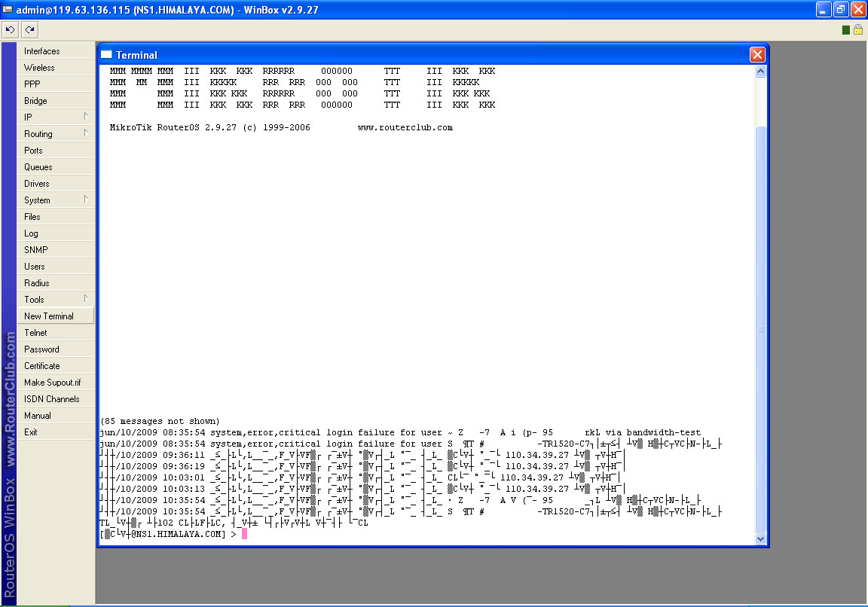
Task: Open ISDN Channels
Action: pos(56,399)
